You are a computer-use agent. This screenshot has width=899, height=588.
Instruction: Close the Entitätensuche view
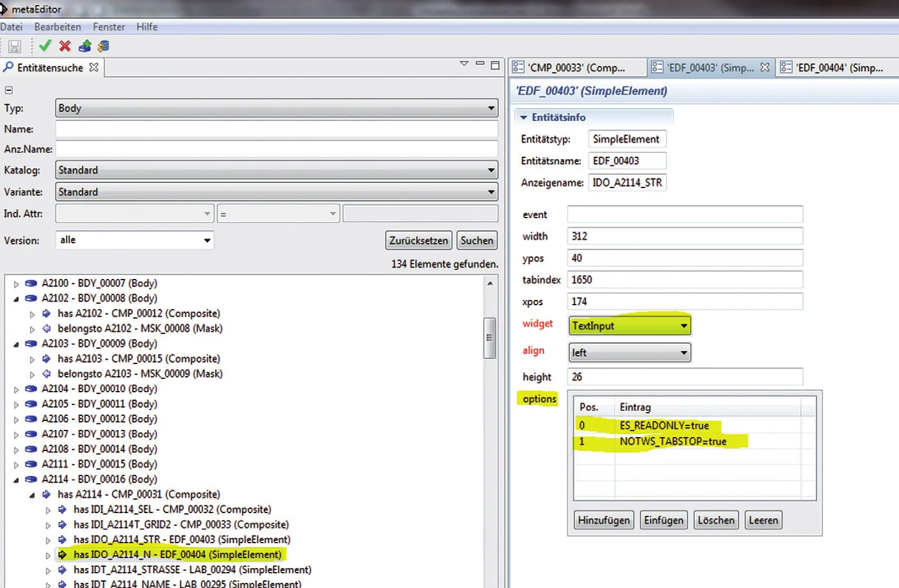click(x=93, y=67)
